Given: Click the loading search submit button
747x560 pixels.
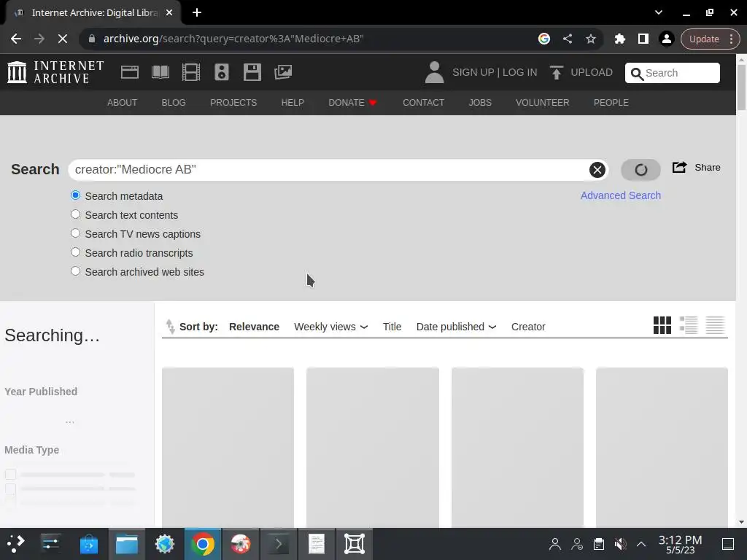Looking at the screenshot, I should click(x=640, y=170).
